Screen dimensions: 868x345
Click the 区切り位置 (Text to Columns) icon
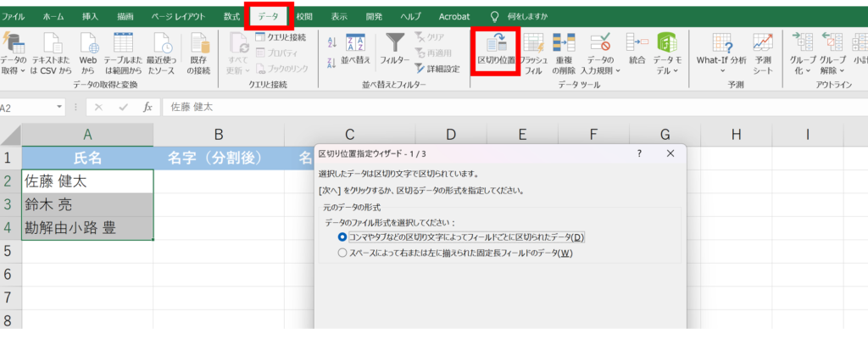tap(495, 43)
